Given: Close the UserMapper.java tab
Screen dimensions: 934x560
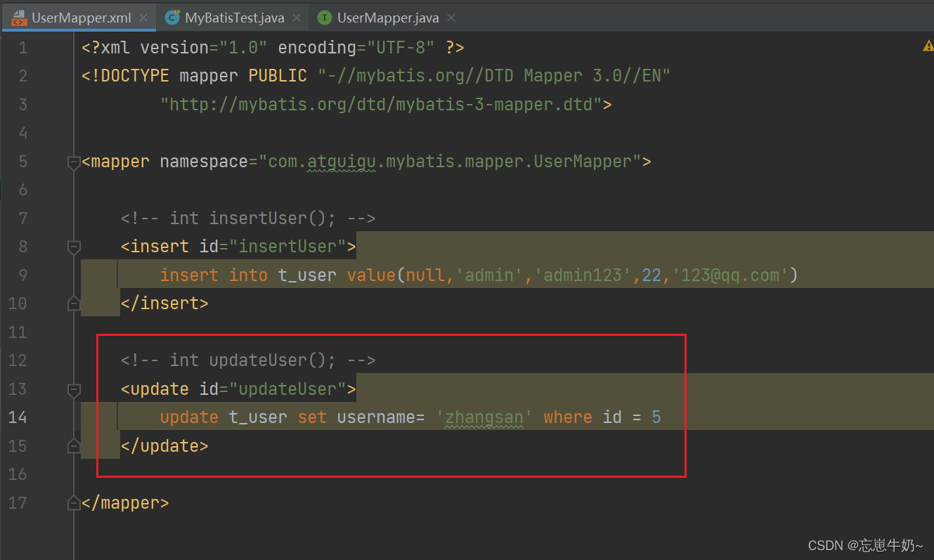Looking at the screenshot, I should coord(451,18).
